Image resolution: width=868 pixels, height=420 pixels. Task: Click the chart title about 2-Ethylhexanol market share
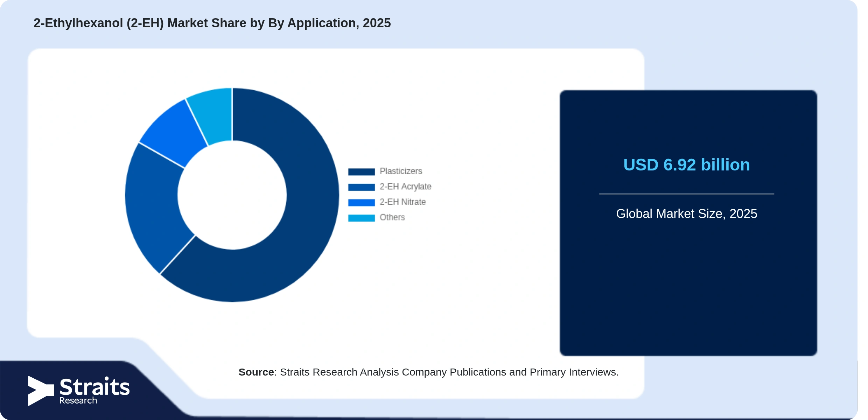click(212, 23)
